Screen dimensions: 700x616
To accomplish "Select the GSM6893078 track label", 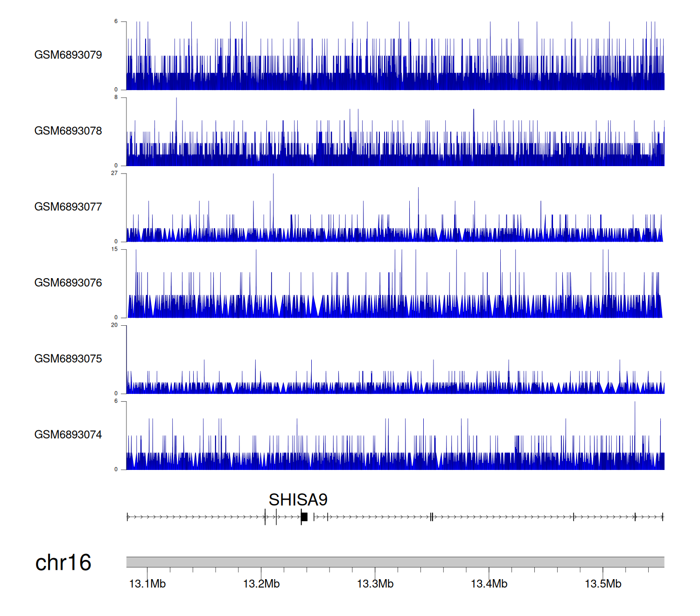I will pyautogui.click(x=68, y=131).
